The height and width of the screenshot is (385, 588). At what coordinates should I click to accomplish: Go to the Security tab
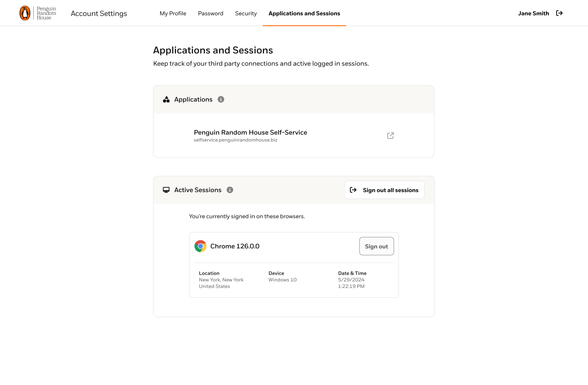click(x=246, y=13)
